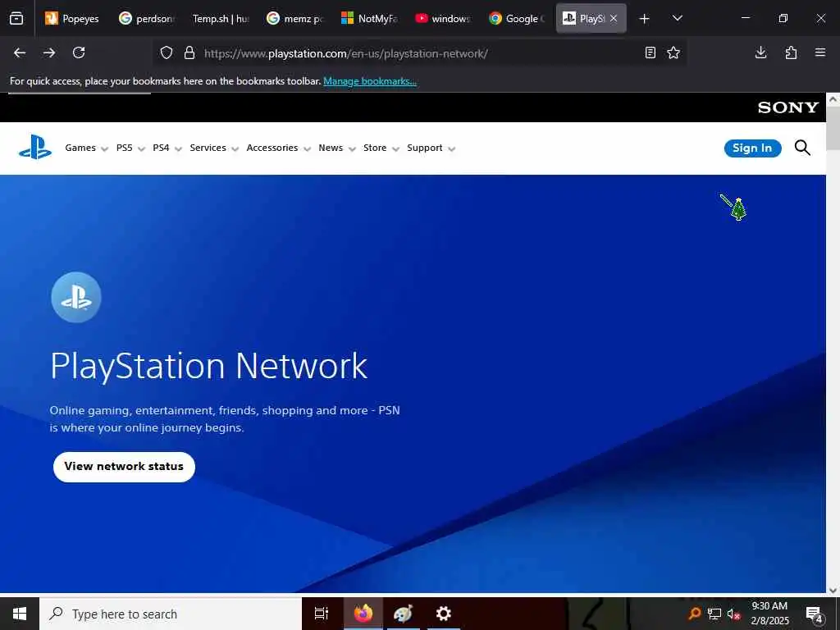Screen dimensions: 840x630
Task: Open the network tray icon
Action: [714, 614]
